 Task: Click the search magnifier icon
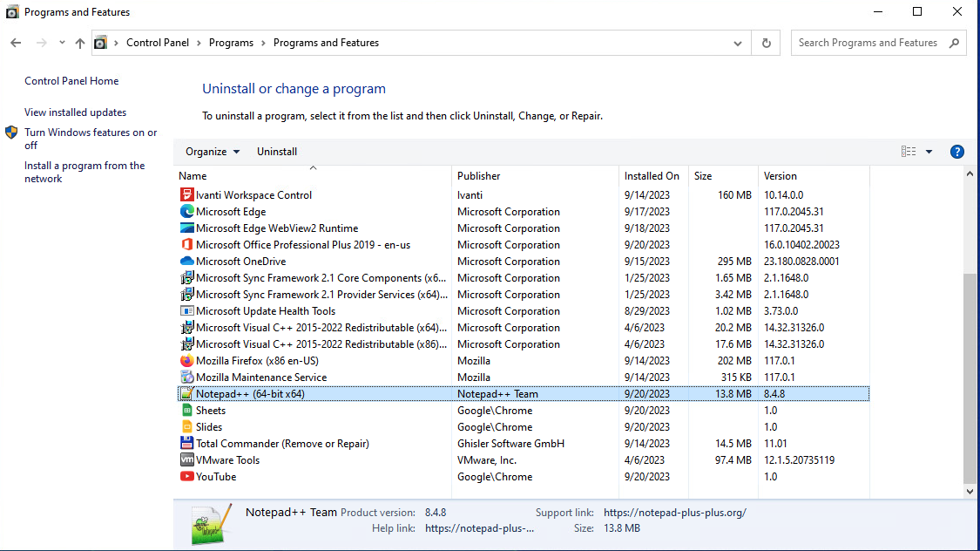(x=954, y=43)
